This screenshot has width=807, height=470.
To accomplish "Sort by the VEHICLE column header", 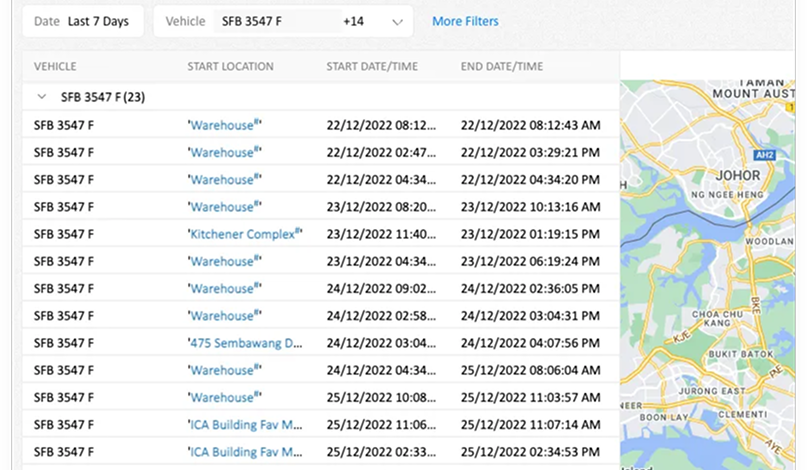I will pos(55,66).
